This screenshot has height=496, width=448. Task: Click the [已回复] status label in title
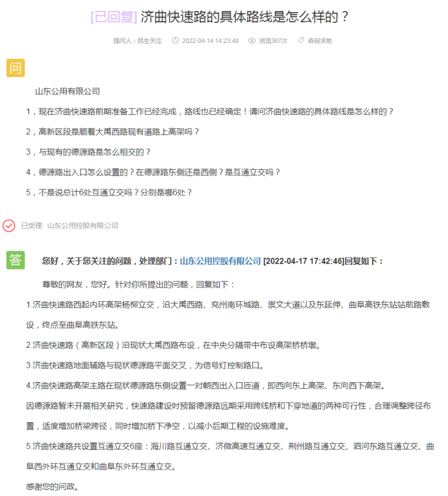click(114, 17)
